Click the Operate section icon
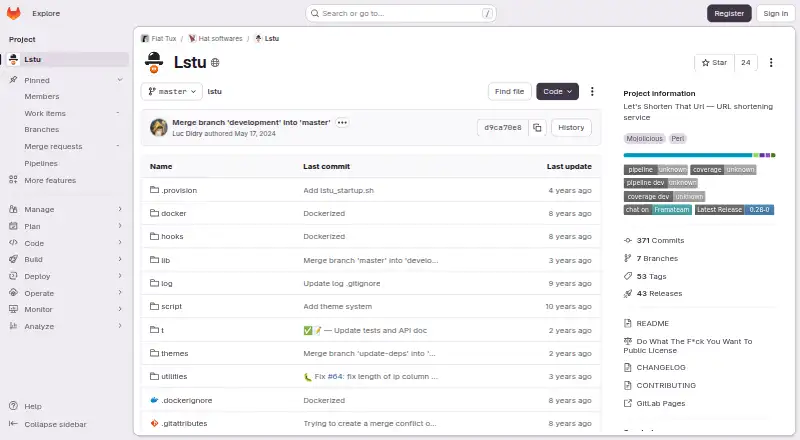The width and height of the screenshot is (800, 440). pyautogui.click(x=14, y=292)
